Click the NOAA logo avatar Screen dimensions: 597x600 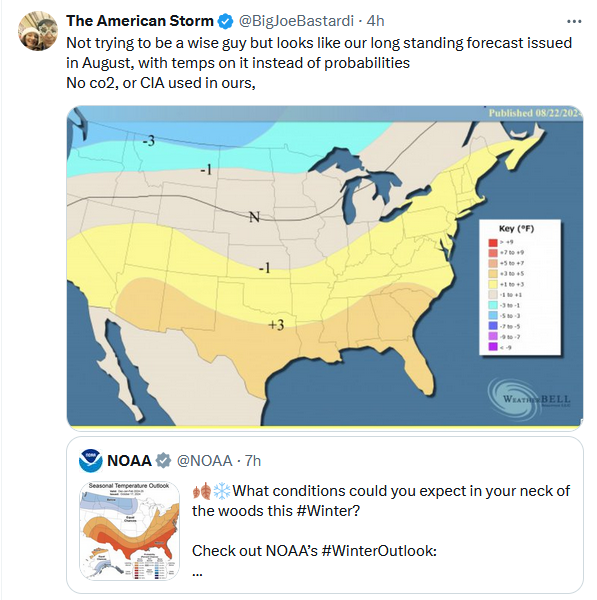pos(91,460)
